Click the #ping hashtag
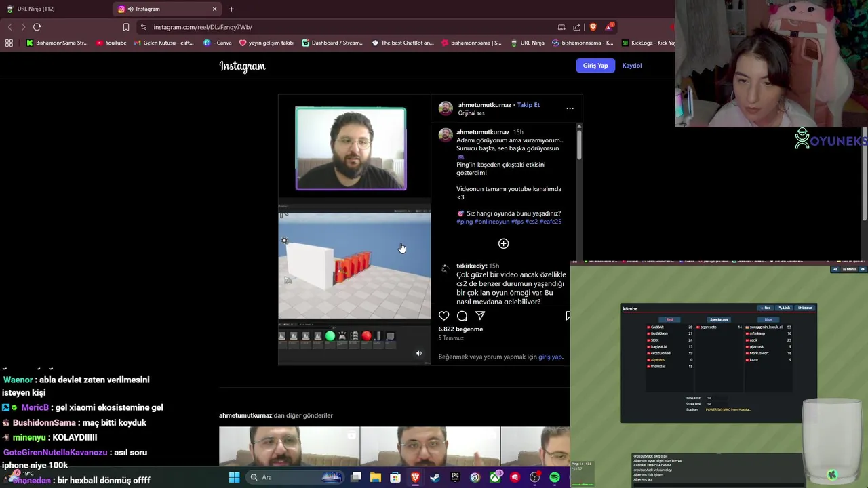 point(465,222)
